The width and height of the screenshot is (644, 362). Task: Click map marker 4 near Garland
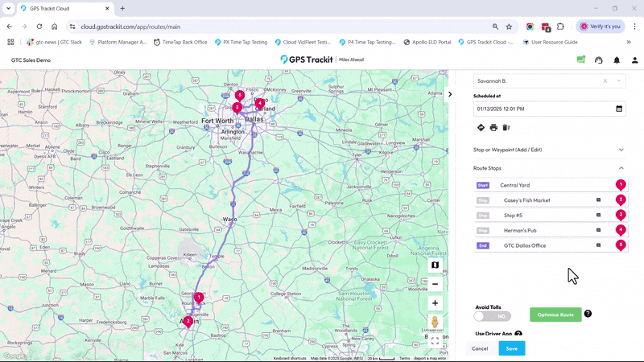tap(259, 103)
